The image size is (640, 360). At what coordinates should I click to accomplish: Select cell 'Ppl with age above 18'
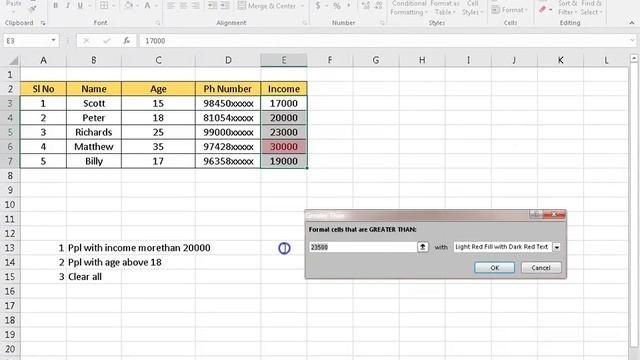pyautogui.click(x=115, y=262)
